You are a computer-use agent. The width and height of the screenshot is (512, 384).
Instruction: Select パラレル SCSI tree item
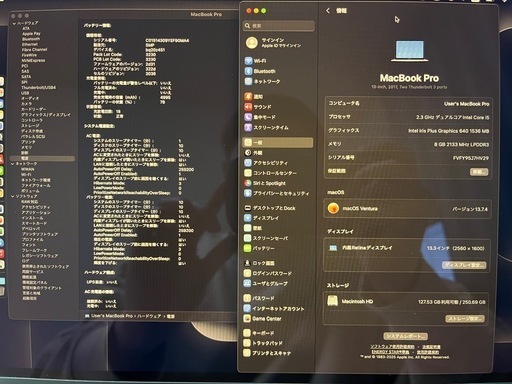click(33, 136)
